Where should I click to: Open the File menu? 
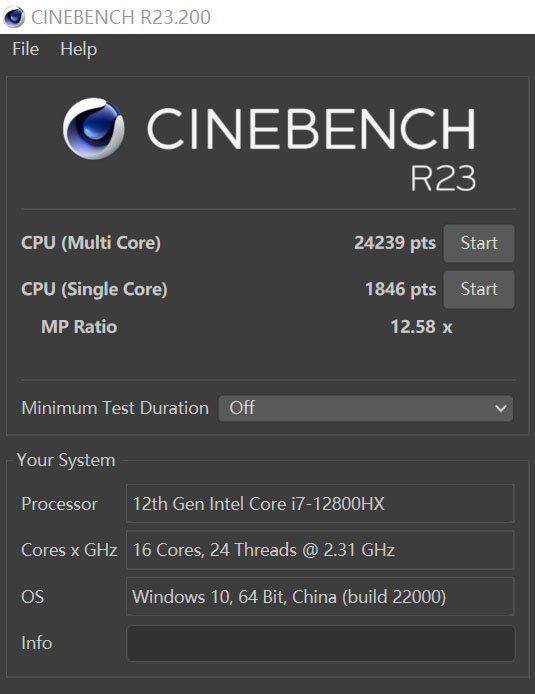pyautogui.click(x=26, y=49)
